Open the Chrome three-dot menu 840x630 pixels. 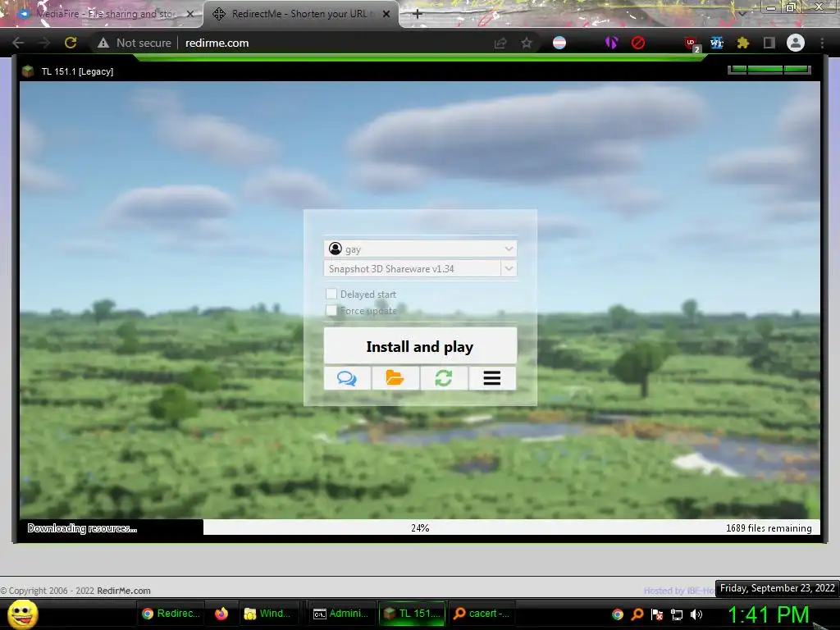[x=822, y=43]
